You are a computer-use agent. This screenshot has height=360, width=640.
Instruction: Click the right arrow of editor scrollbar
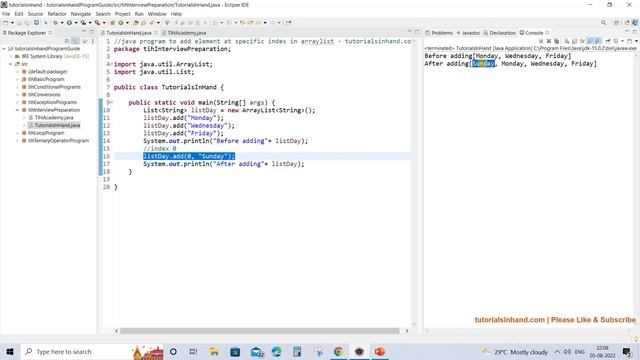click(x=407, y=331)
